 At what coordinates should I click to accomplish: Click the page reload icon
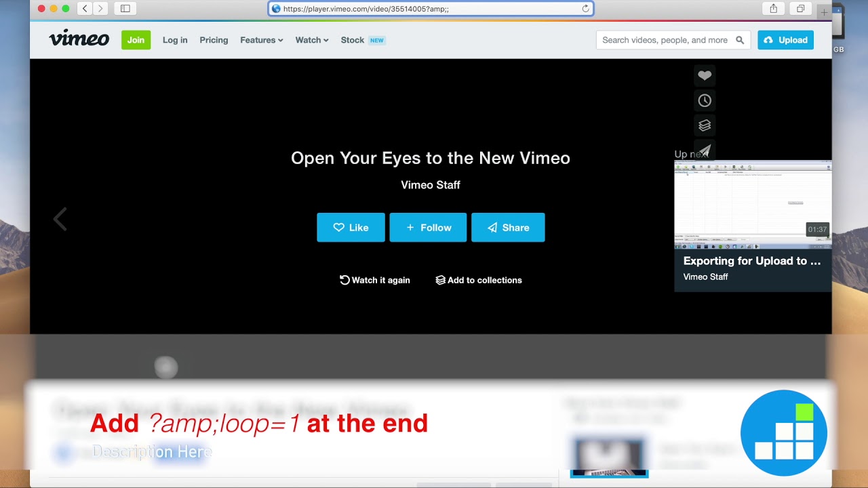click(586, 9)
